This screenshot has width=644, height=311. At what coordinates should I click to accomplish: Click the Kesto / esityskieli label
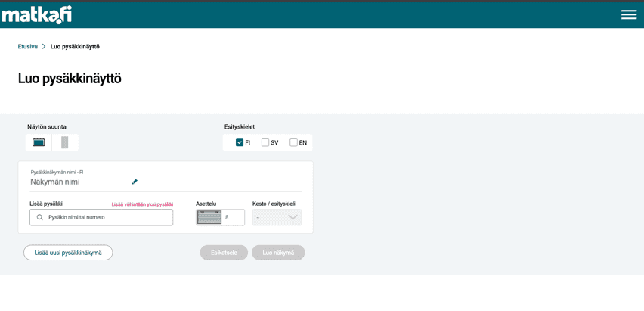point(274,204)
